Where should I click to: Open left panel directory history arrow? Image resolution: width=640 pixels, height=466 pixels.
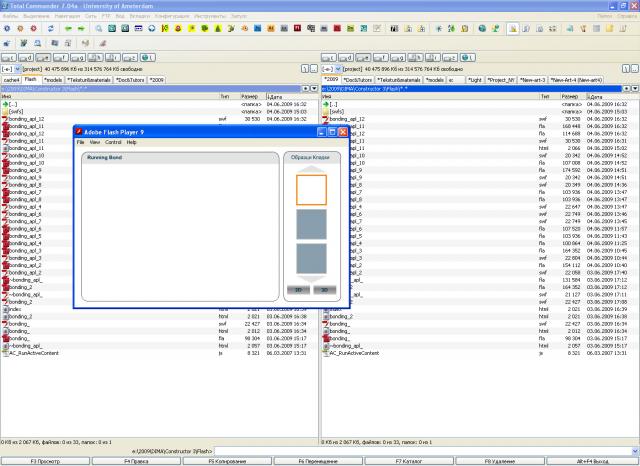point(314,89)
